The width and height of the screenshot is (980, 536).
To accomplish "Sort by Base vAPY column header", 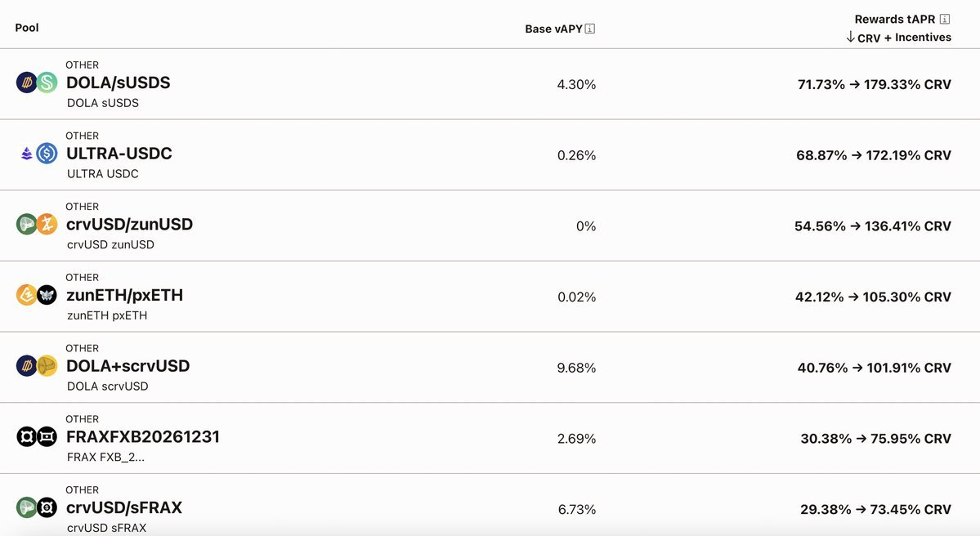I will [x=553, y=29].
